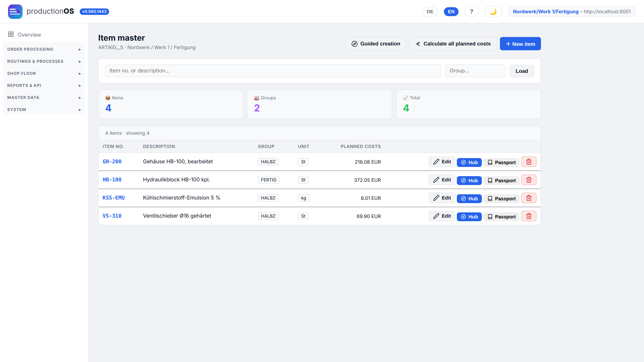Image resolution: width=644 pixels, height=362 pixels.
Task: Open Passport for GH-200
Action: coord(502,162)
